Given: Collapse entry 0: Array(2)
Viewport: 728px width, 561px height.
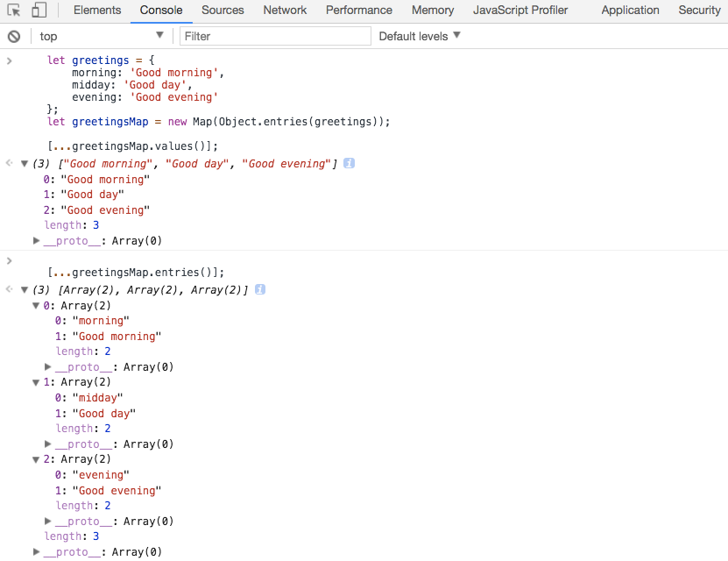Looking at the screenshot, I should tap(36, 306).
